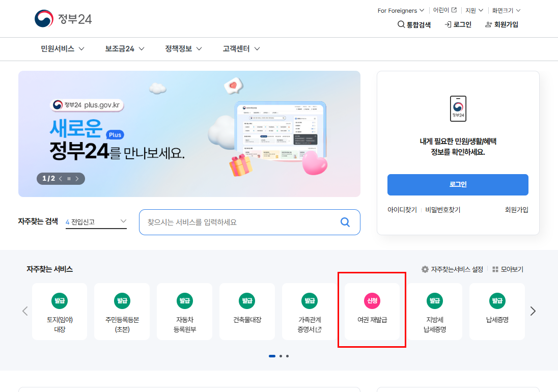Expand the For Foreigners dropdown

(401, 10)
